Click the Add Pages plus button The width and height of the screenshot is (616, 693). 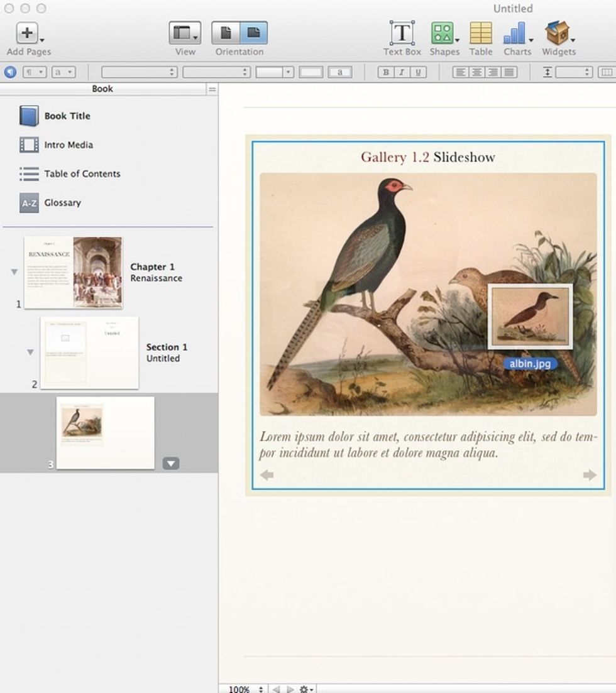click(28, 33)
